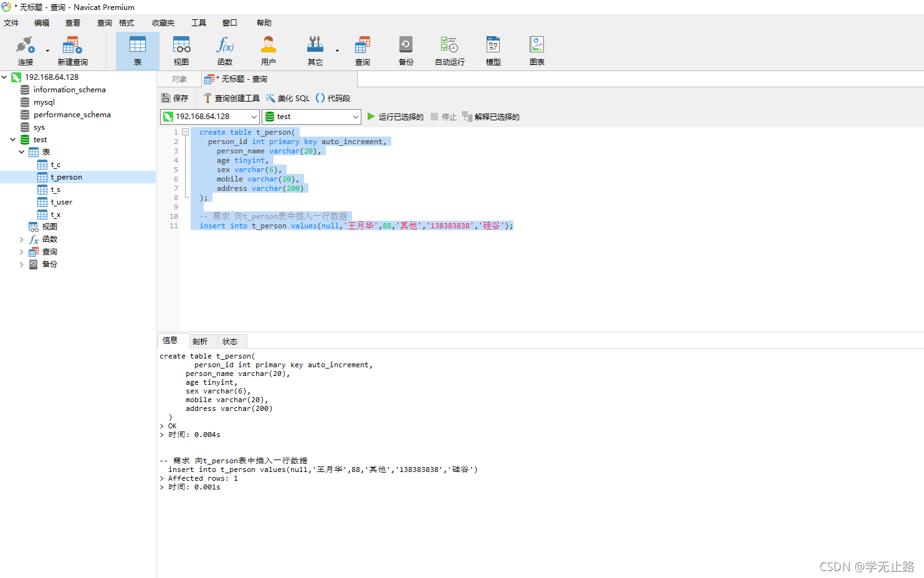
Task: Open the Connection button dropdown arrow
Action: 47,51
